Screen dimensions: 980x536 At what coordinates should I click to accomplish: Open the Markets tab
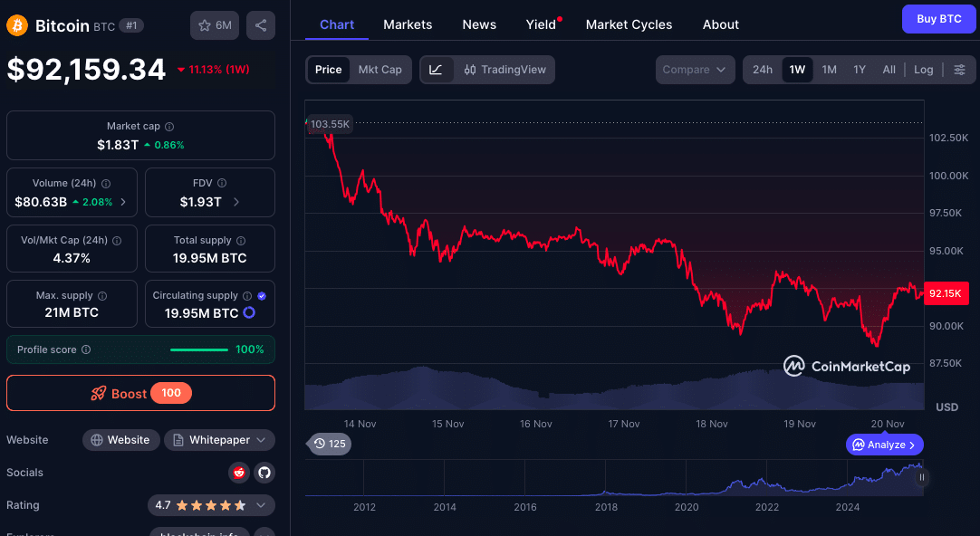408,24
